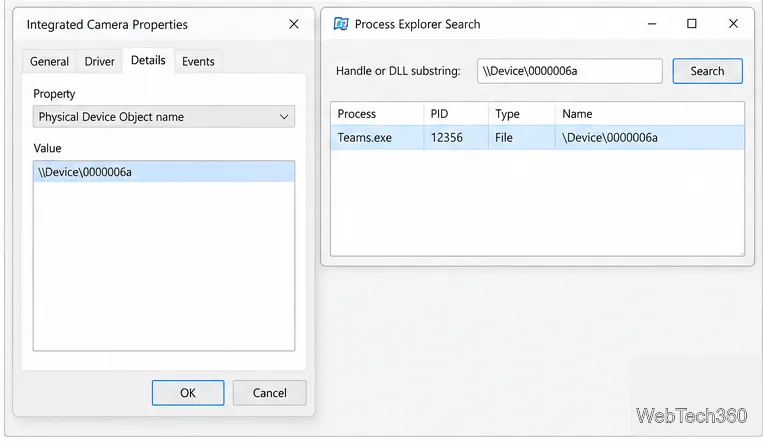Minimize the Process Explorer Search window

click(x=652, y=23)
